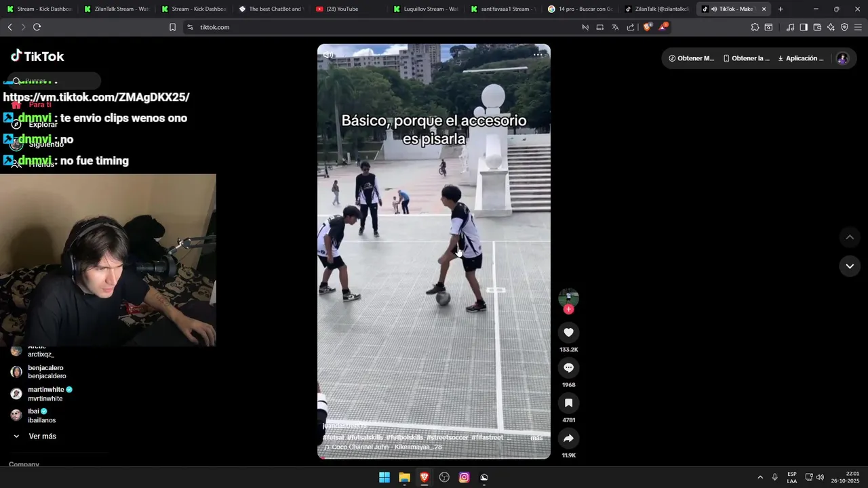This screenshot has height=488, width=868.
Task: Click the browser back arrow
Action: 9,27
